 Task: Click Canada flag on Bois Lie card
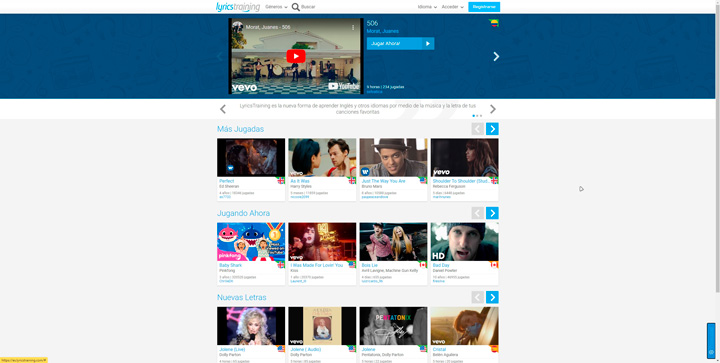point(423,265)
